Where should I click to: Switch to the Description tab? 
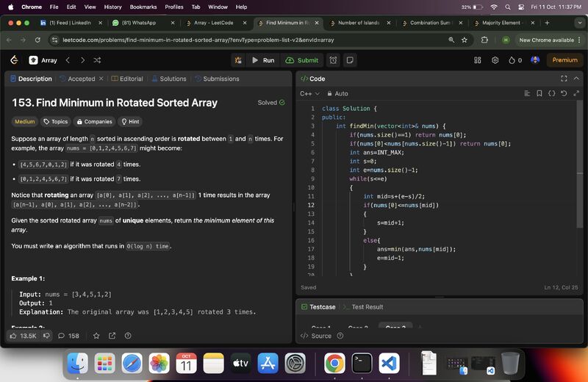(x=32, y=79)
